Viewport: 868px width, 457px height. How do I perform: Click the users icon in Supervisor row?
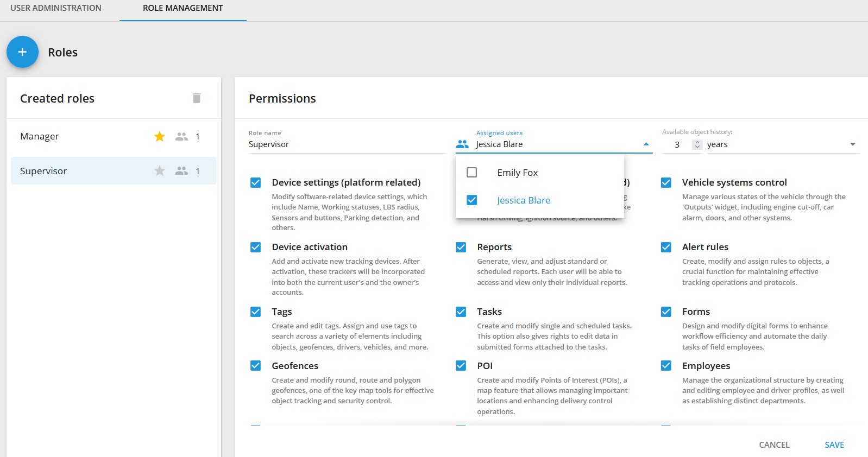tap(181, 171)
